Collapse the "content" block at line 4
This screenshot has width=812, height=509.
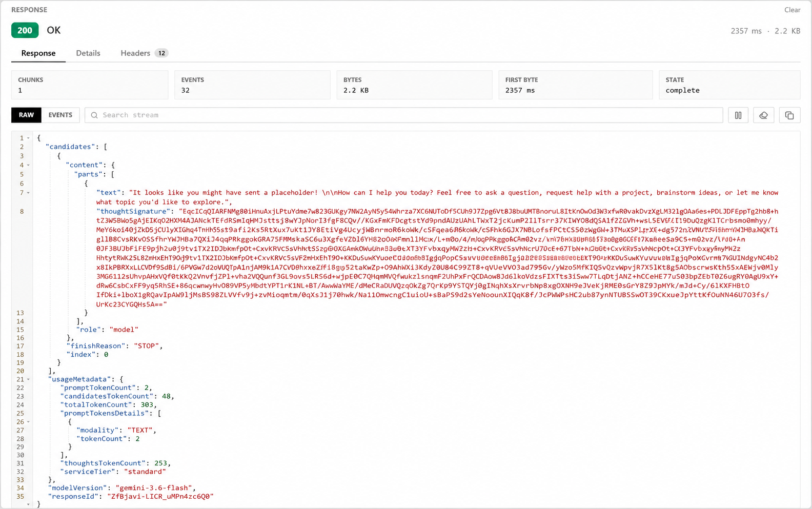point(28,165)
